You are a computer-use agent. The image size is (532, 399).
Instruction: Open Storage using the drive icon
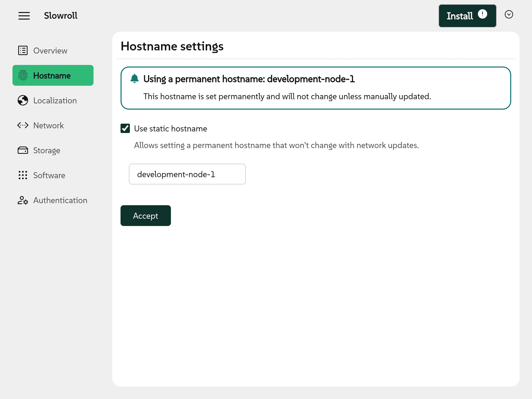click(23, 150)
